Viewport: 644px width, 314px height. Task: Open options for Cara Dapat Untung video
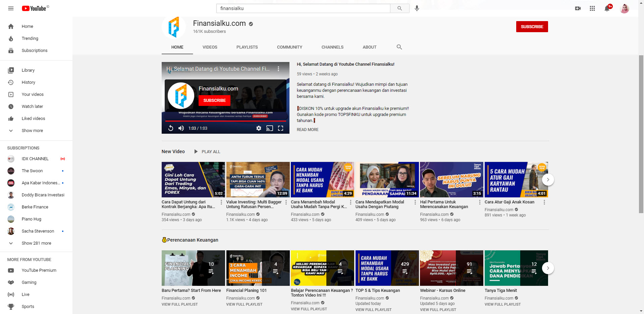tap(221, 202)
